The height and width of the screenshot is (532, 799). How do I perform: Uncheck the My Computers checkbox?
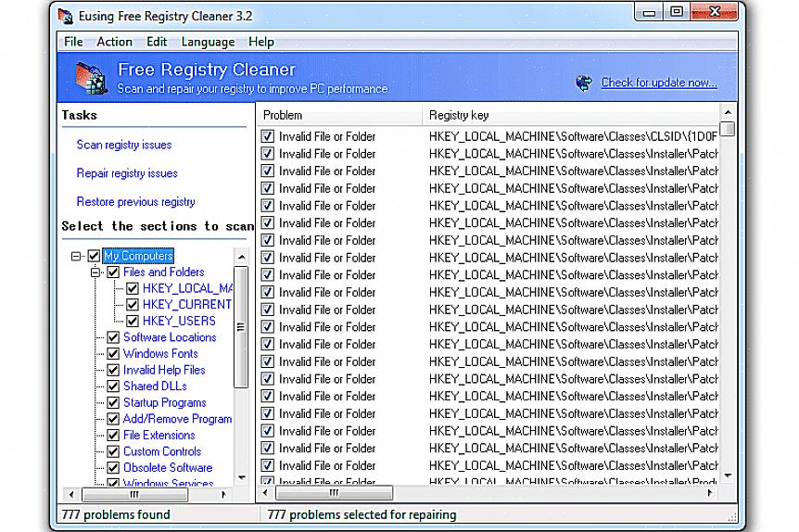coord(95,256)
